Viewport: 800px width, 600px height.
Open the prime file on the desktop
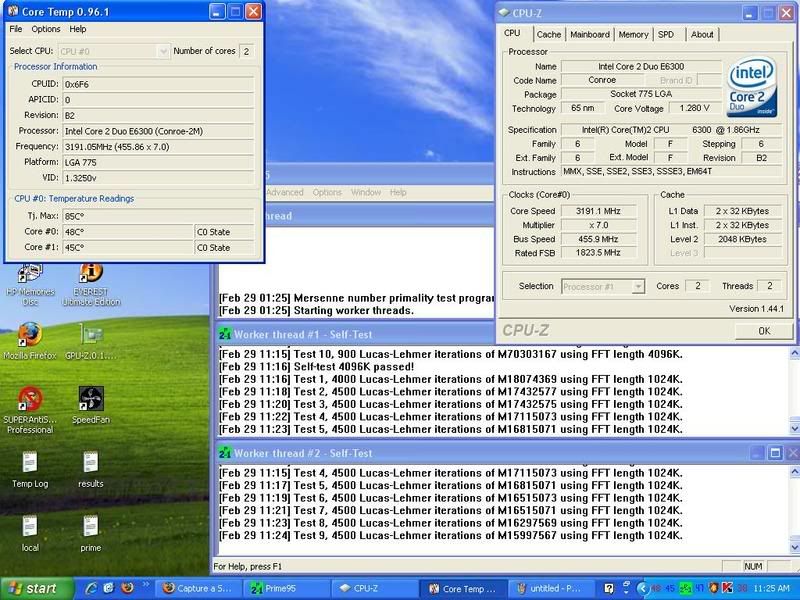click(x=91, y=534)
